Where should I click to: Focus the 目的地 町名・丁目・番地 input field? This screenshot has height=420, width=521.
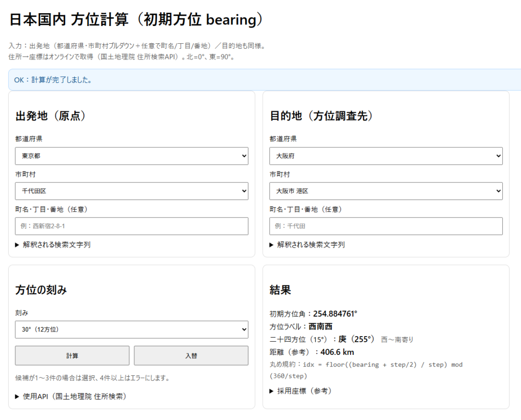click(x=386, y=226)
